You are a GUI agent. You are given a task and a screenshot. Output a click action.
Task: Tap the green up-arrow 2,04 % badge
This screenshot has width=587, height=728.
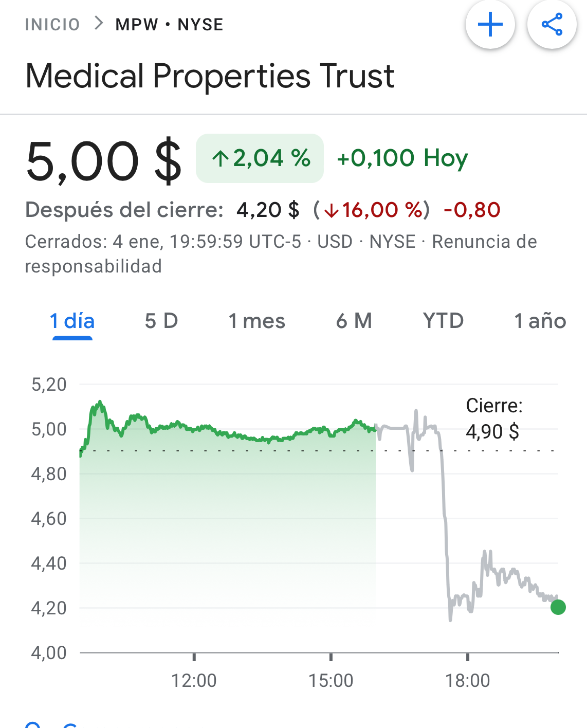(260, 158)
